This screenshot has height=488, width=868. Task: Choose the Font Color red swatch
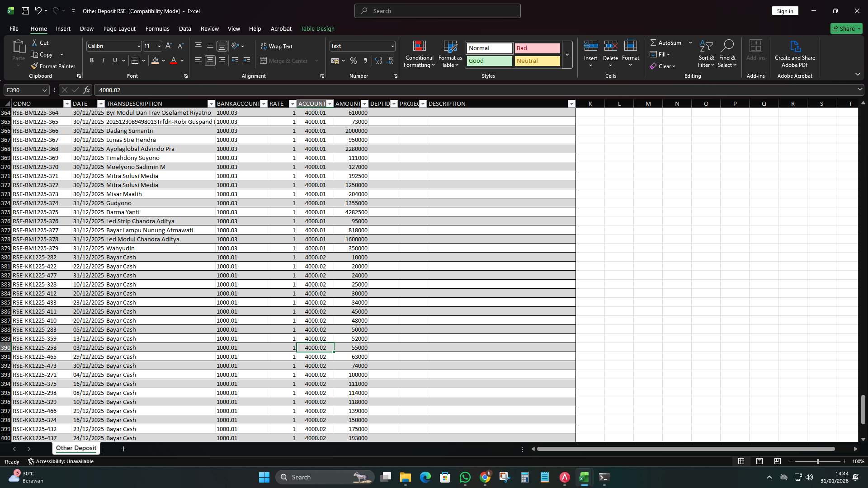tap(174, 61)
